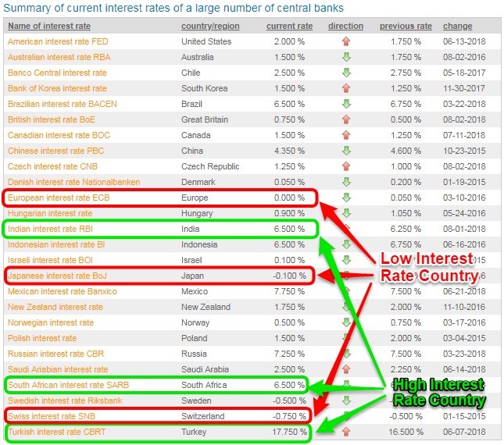Open British interest rate BoE link
This screenshot has height=445, width=504.
coord(52,119)
